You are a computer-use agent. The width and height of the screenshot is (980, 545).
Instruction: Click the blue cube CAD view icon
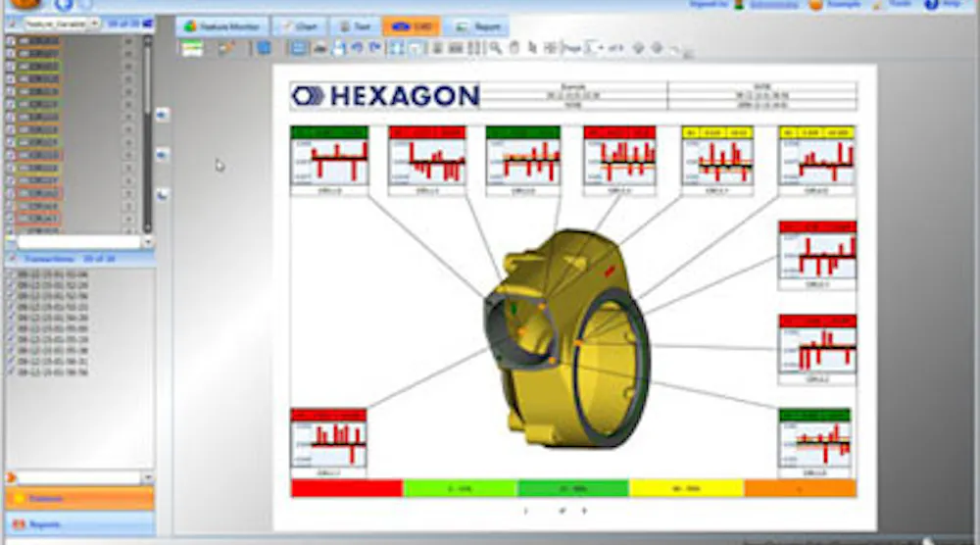pos(265,48)
